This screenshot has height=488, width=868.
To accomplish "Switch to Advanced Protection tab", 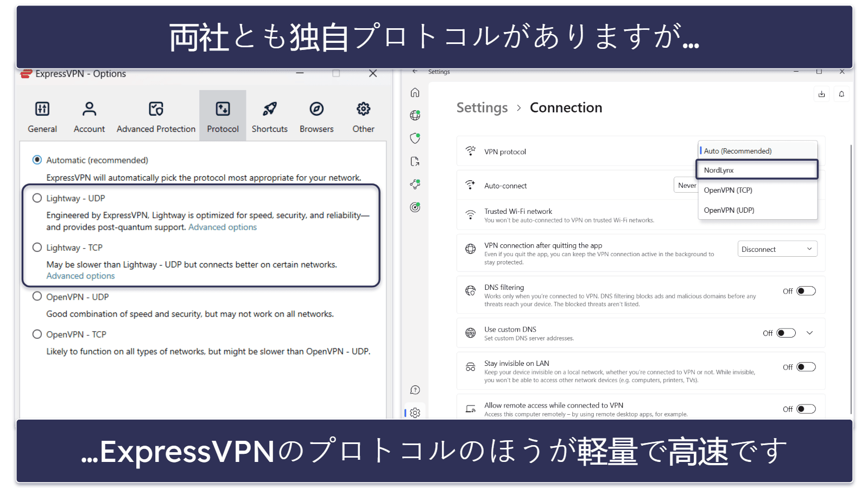I will pos(156,116).
